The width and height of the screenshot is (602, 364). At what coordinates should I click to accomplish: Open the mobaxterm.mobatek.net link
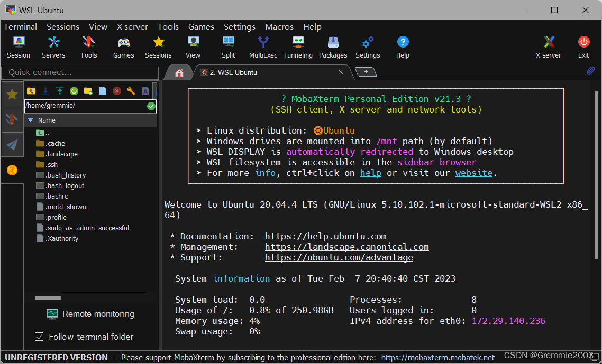coord(437,358)
